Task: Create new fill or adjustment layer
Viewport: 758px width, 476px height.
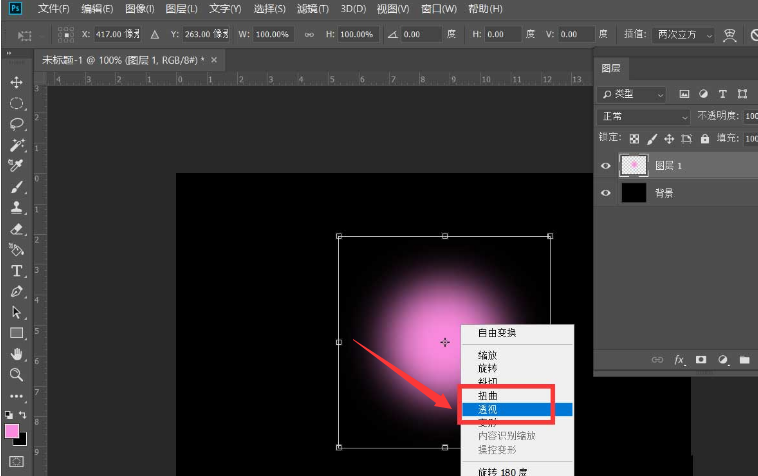Action: point(723,360)
